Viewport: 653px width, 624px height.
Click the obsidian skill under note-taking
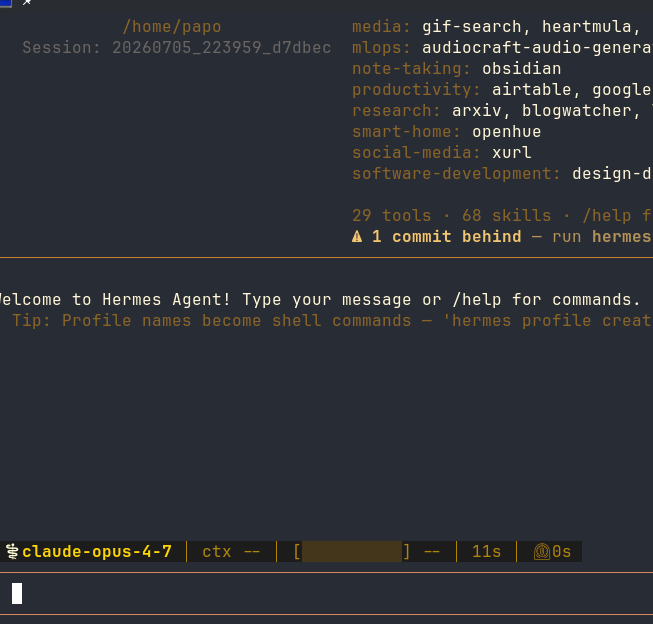521,69
